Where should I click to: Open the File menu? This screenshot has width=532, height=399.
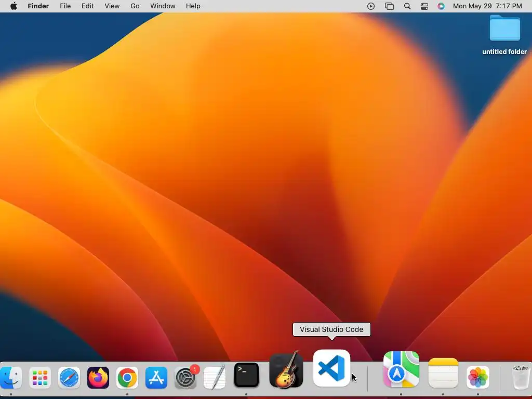click(x=65, y=6)
